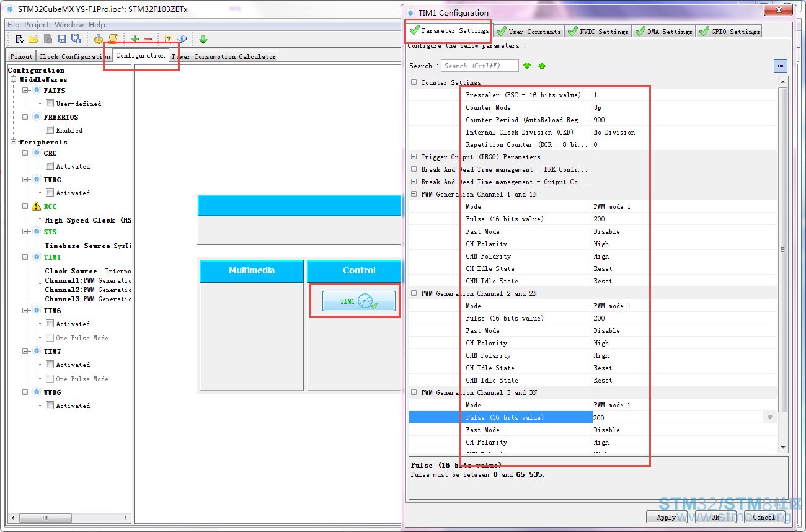Click the Generate Report scroll icon

(113, 39)
